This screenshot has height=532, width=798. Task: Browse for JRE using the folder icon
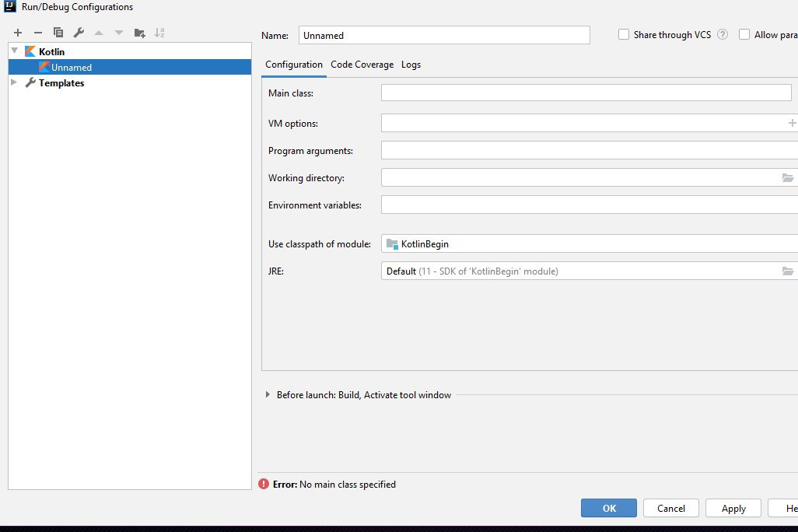pyautogui.click(x=788, y=271)
